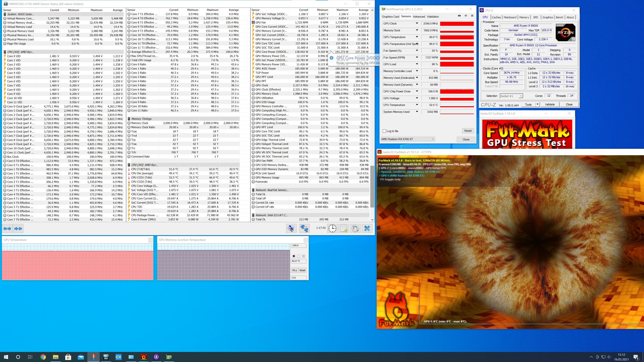Expand the GPU Load sensor dropdown

417,64
